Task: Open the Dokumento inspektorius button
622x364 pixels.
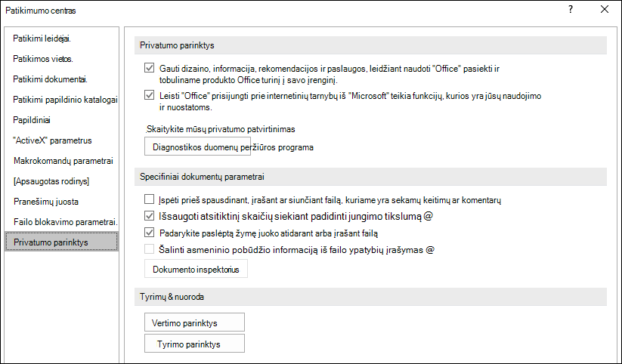Action: 196,269
